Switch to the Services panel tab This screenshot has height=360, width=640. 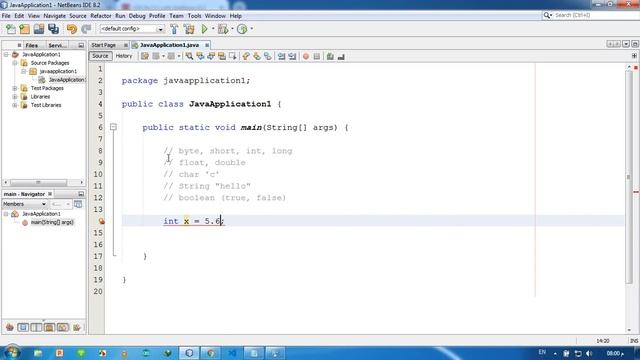[58, 45]
